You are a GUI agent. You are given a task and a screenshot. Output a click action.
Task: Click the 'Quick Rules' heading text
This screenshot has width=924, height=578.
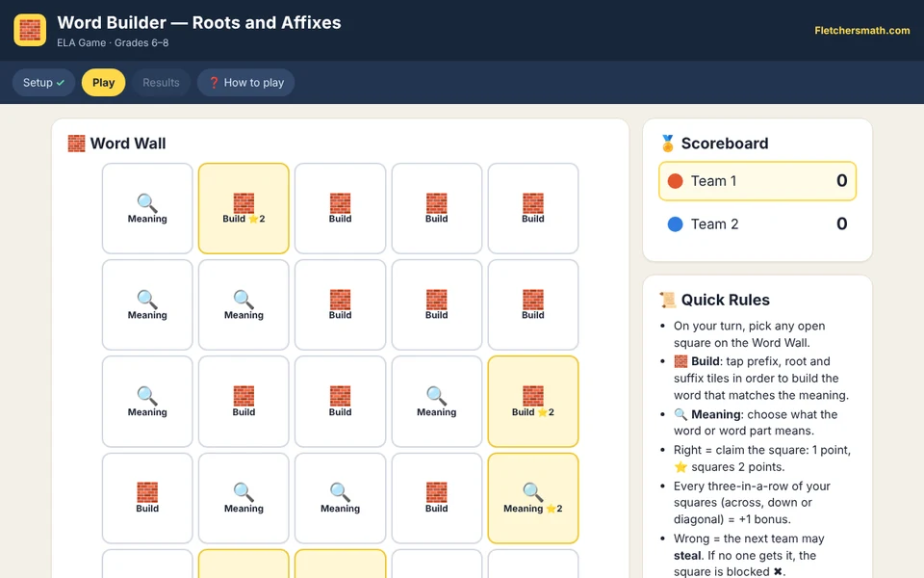point(726,300)
